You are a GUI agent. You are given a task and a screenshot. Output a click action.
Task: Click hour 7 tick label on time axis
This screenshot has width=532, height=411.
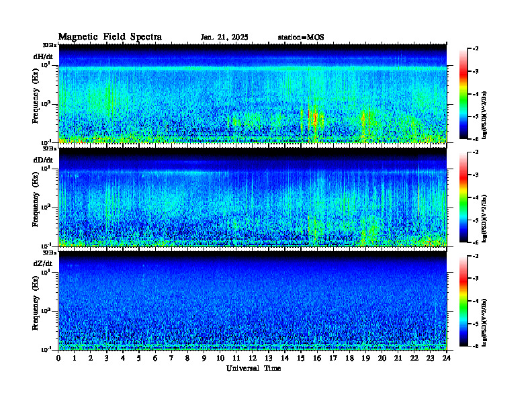(x=171, y=359)
